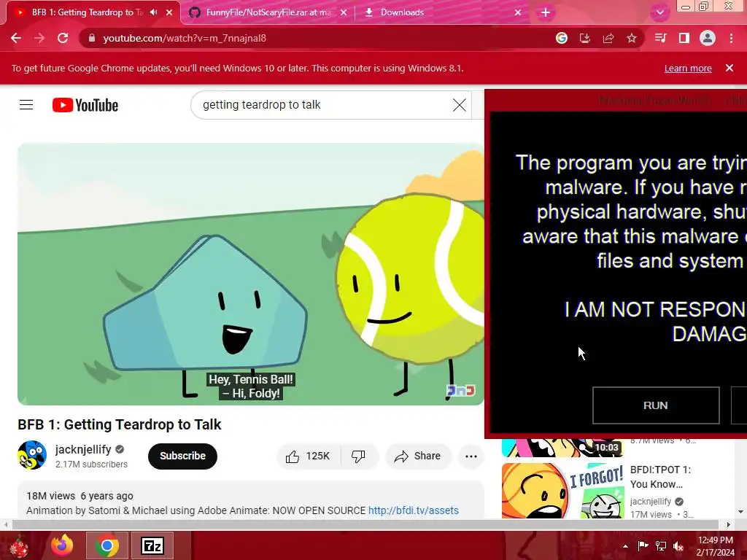The width and height of the screenshot is (747, 560).
Task: Open Chrome side panel icon
Action: click(x=684, y=38)
